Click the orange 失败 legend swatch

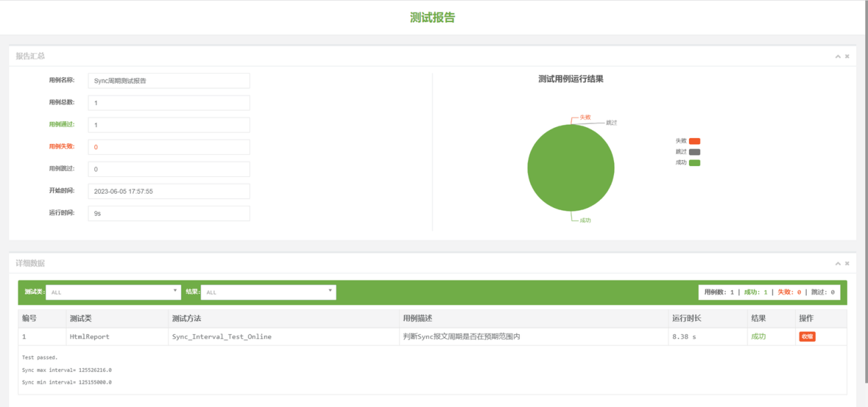coord(694,141)
